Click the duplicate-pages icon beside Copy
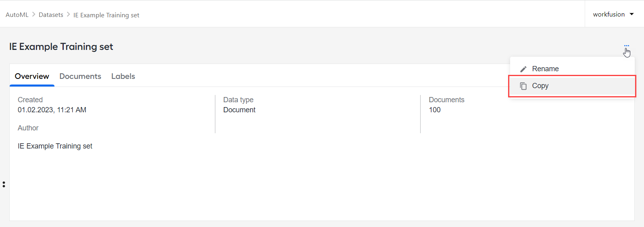Viewport: 644px width, 227px height. 523,86
